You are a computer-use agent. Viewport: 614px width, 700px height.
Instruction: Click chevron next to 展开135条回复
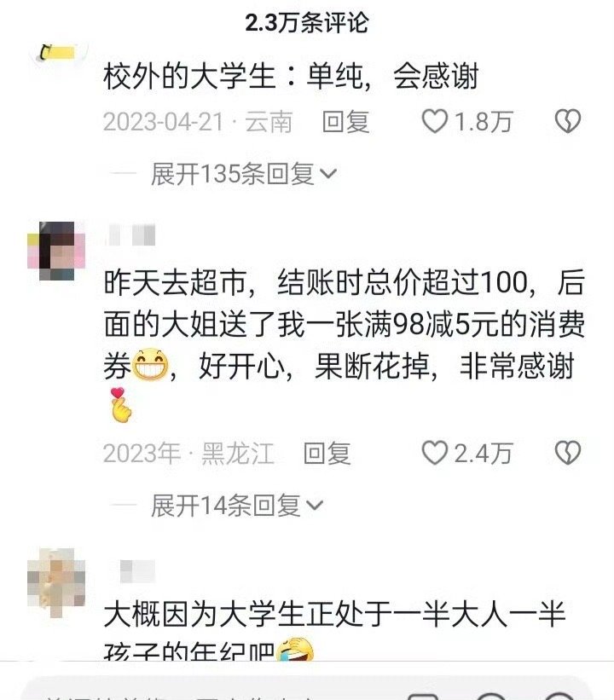[328, 174]
